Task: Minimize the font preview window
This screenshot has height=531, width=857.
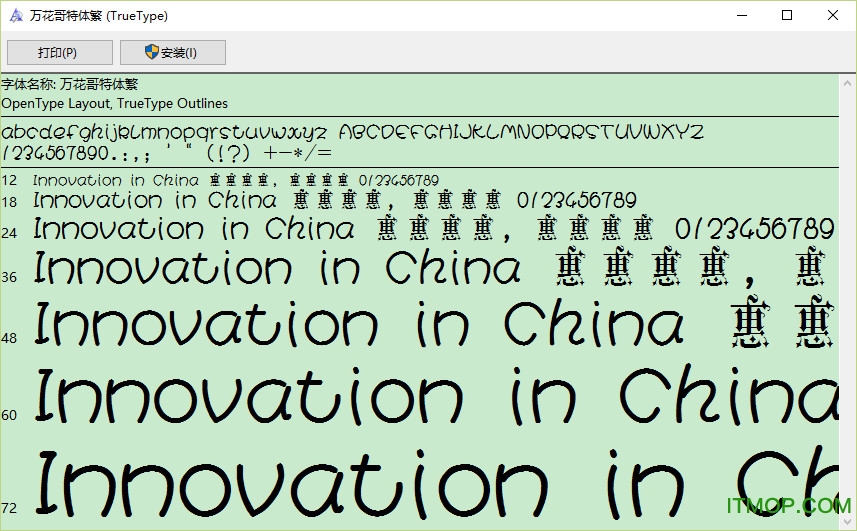Action: [741, 16]
